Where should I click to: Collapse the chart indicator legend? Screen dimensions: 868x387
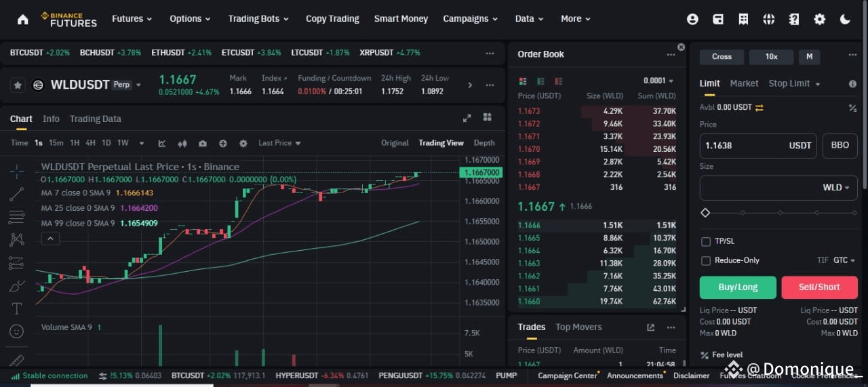[x=50, y=238]
